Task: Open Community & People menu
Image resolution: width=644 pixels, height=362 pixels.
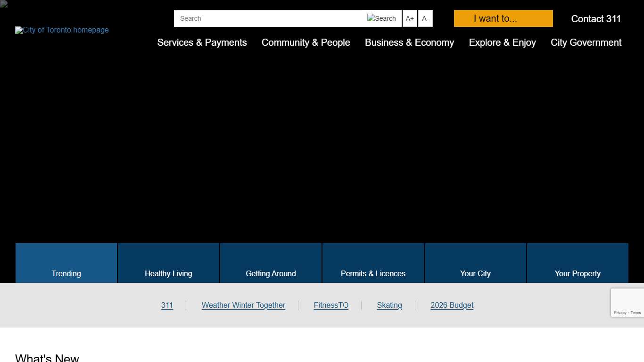Action: tap(305, 42)
